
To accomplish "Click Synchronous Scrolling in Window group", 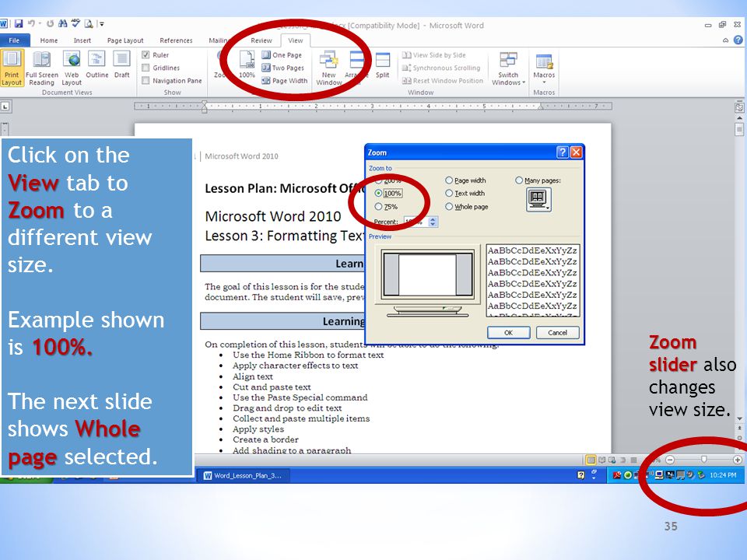I will (x=441, y=68).
